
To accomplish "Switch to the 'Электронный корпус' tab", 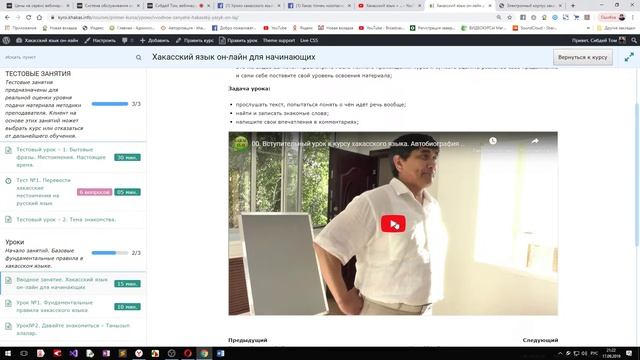I will pos(530,6).
